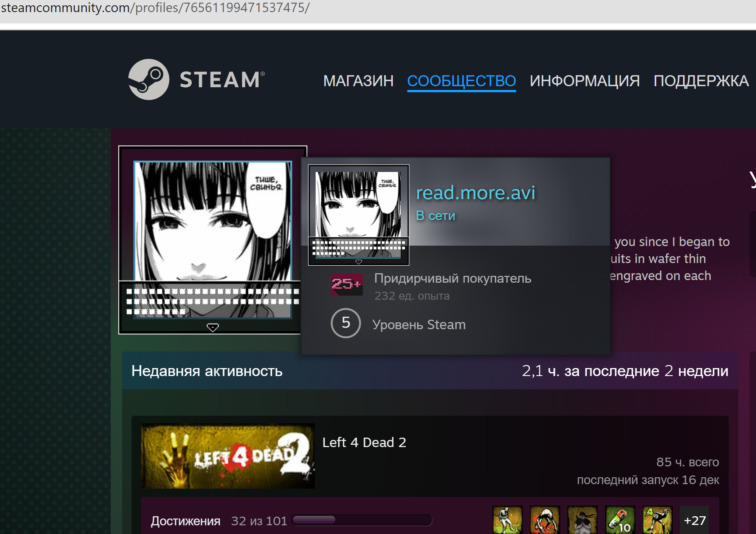
Task: Click the Left 4 Dead 2 banner image
Action: (x=228, y=456)
